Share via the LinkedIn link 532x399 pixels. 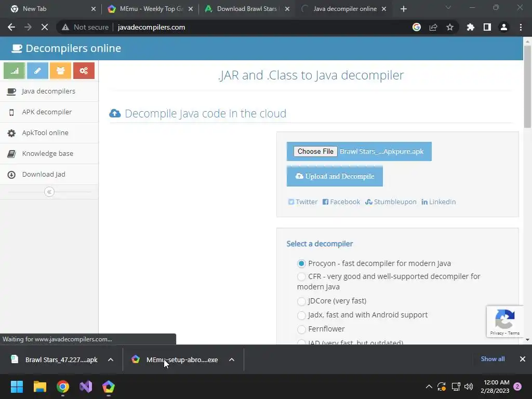pos(438,202)
